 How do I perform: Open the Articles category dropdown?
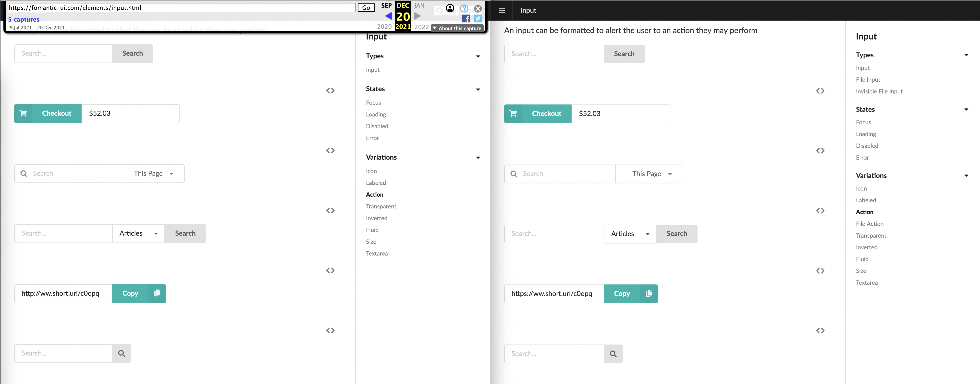138,233
